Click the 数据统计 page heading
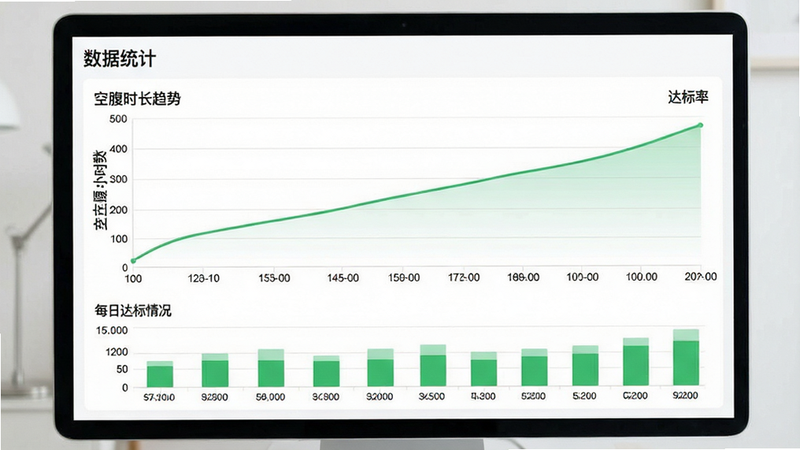The image size is (800, 450). click(x=119, y=59)
